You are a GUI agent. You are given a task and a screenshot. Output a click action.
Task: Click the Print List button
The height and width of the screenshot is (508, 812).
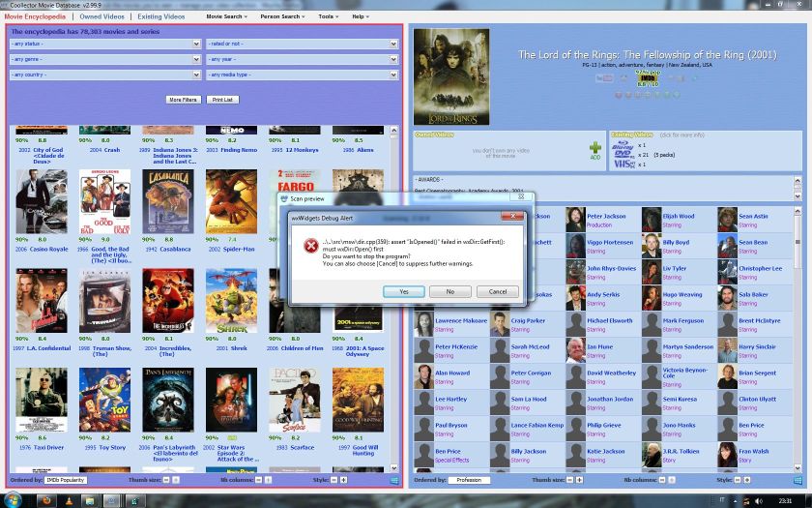tap(222, 100)
